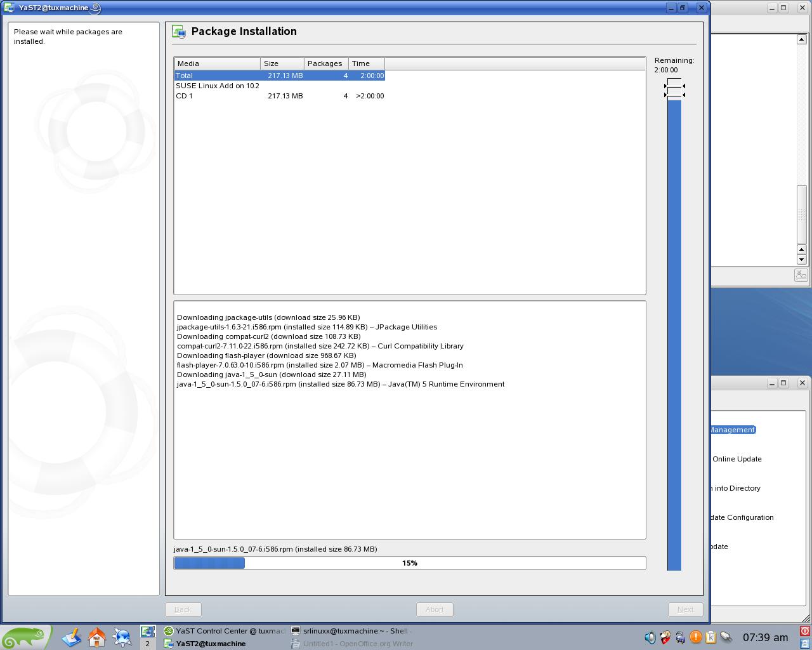This screenshot has width=812, height=650.
Task: Click scroll-up arrow at bottom of background scrollbar
Action: click(x=801, y=249)
